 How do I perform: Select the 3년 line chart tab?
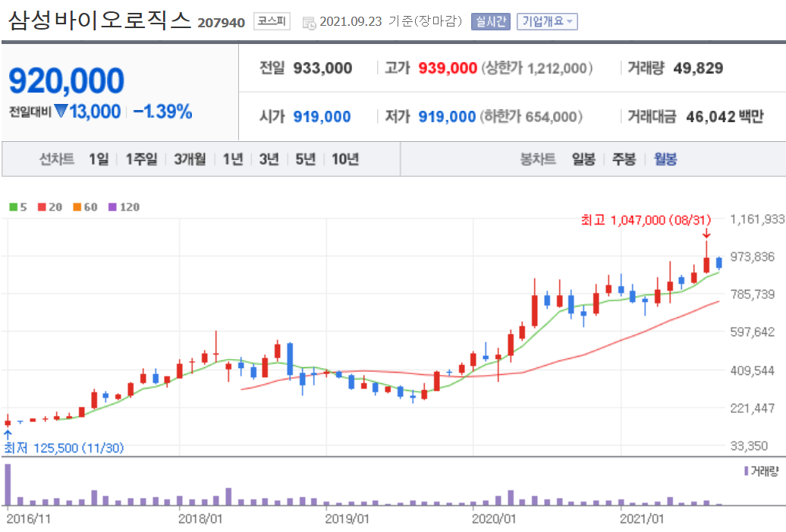269,159
